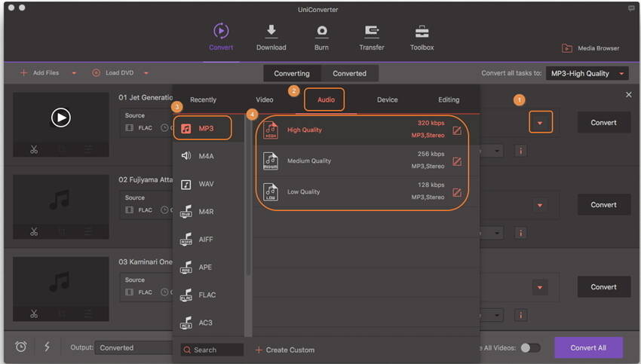Expand the Load DVD dropdown arrow

pyautogui.click(x=146, y=73)
